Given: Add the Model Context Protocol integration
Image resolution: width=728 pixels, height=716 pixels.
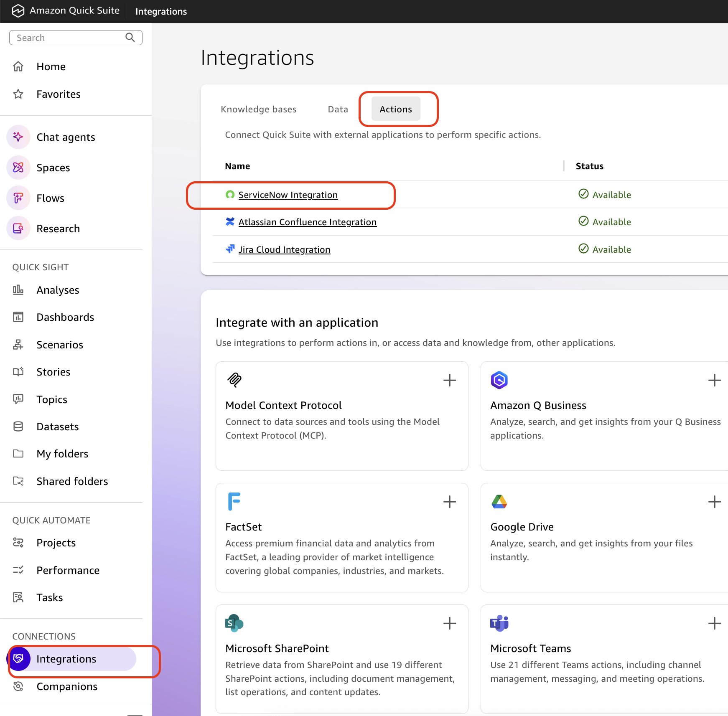Looking at the screenshot, I should (450, 380).
